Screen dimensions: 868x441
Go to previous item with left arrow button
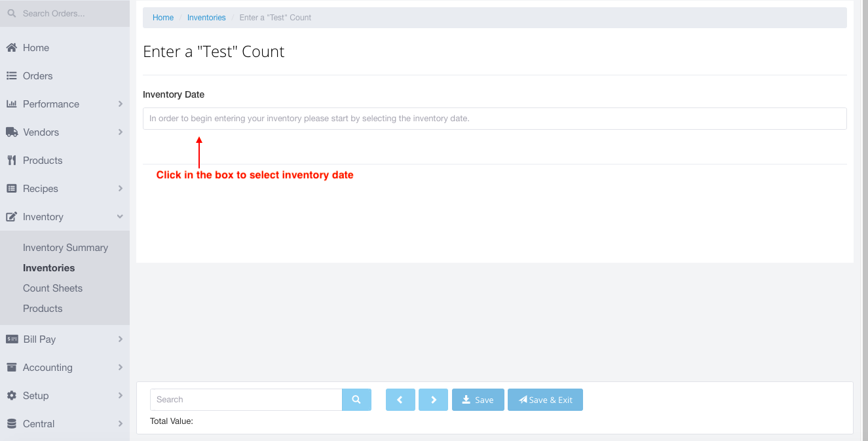400,400
